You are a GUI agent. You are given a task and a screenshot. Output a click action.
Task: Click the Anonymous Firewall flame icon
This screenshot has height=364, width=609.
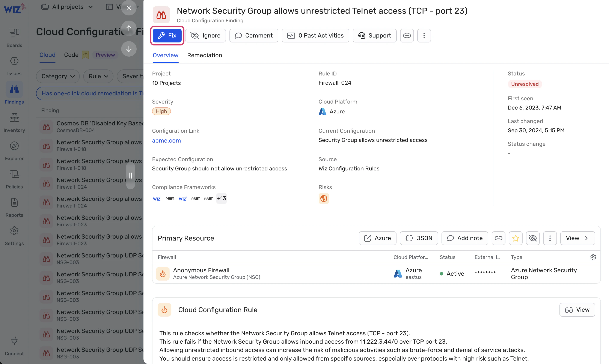(163, 274)
